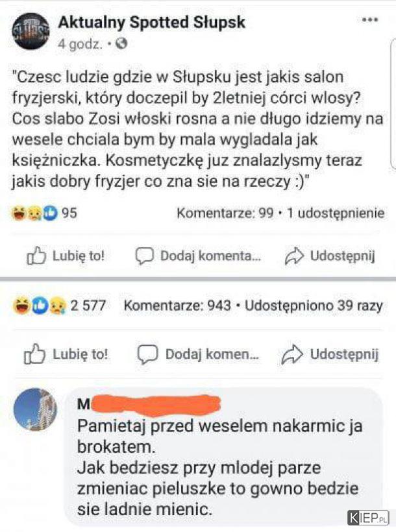Show reactions beside the 2 577 count
Viewport: 396px width, 532px height.
[40, 306]
